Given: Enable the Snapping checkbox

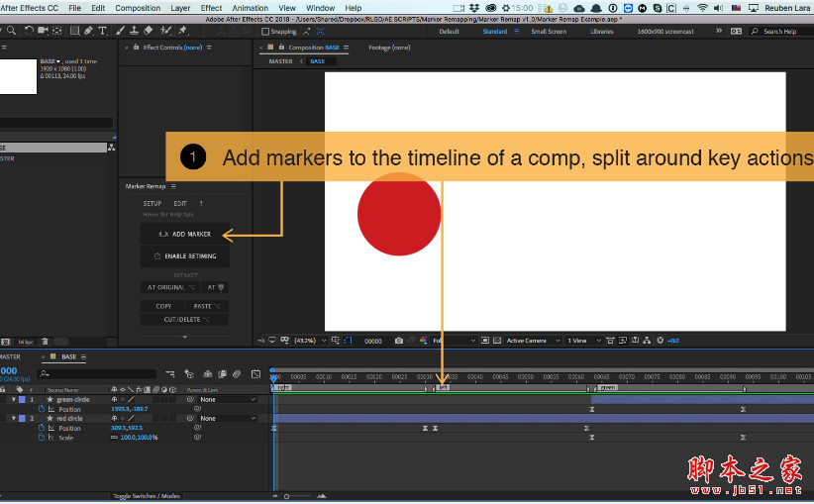Looking at the screenshot, I should [264, 31].
